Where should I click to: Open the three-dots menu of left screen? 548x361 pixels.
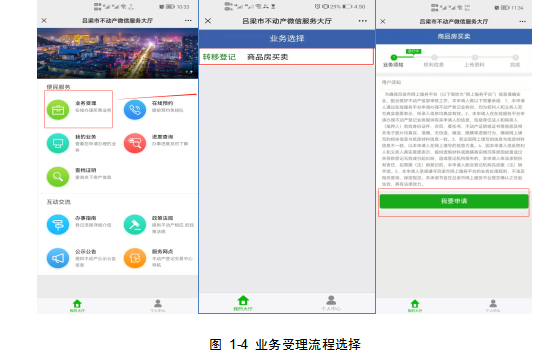188,21
